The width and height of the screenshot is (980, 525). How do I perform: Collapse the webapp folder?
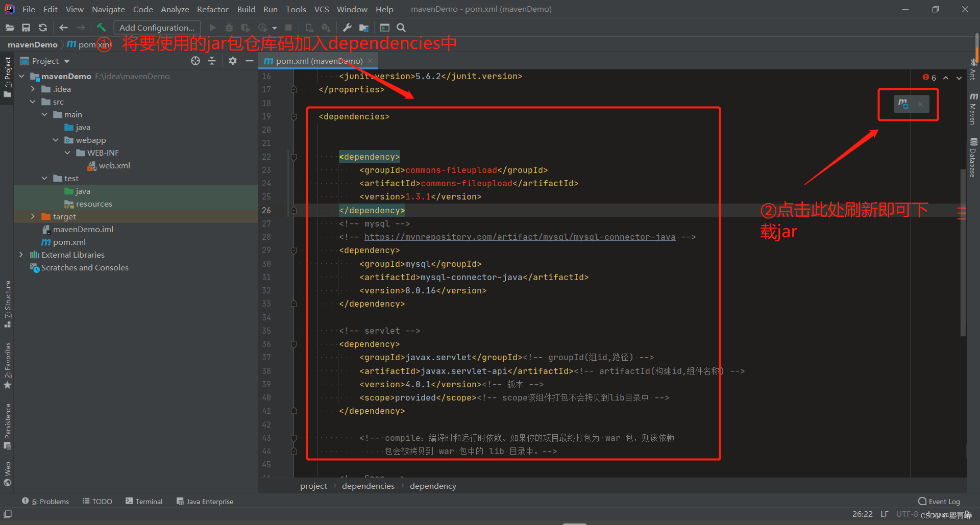coord(56,140)
